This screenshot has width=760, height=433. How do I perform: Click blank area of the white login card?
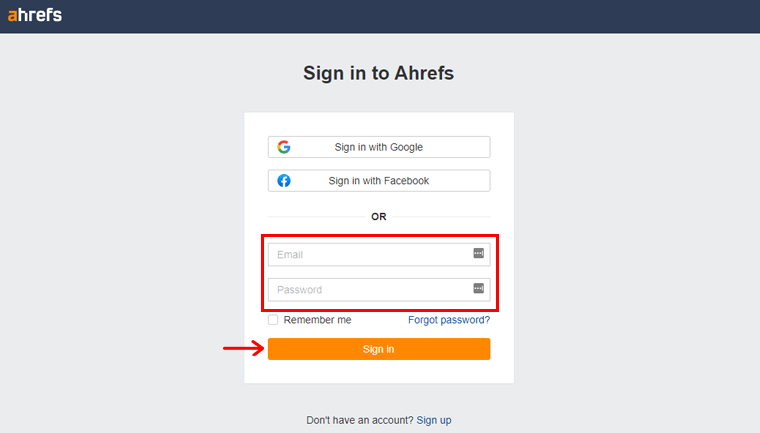click(x=379, y=370)
